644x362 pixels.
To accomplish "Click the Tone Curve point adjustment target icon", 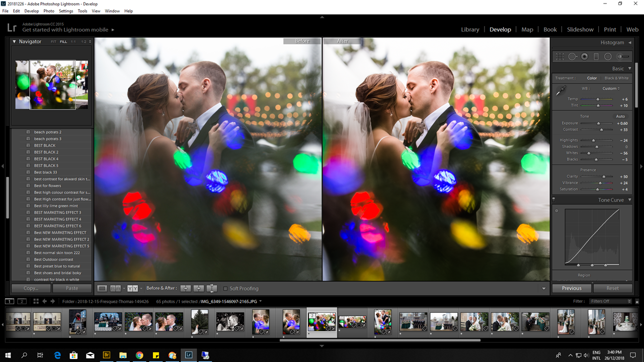I will point(556,211).
